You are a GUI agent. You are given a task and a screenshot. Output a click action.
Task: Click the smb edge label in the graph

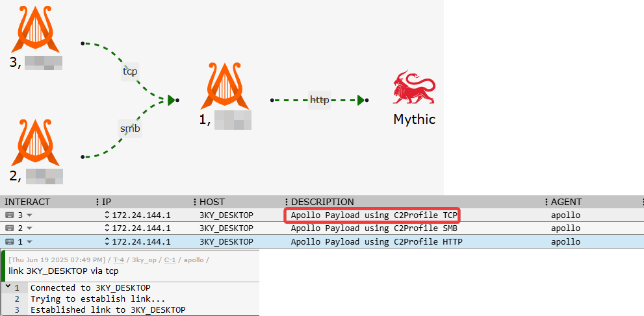(130, 128)
